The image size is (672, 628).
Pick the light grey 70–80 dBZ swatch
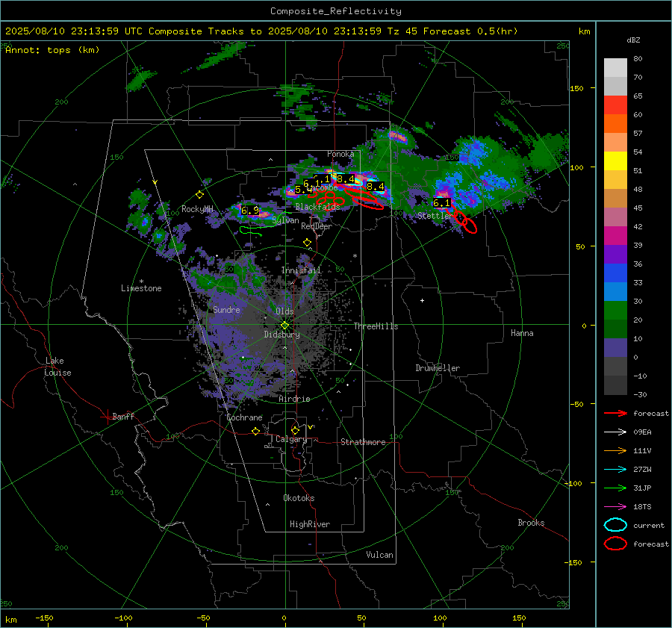pyautogui.click(x=615, y=68)
